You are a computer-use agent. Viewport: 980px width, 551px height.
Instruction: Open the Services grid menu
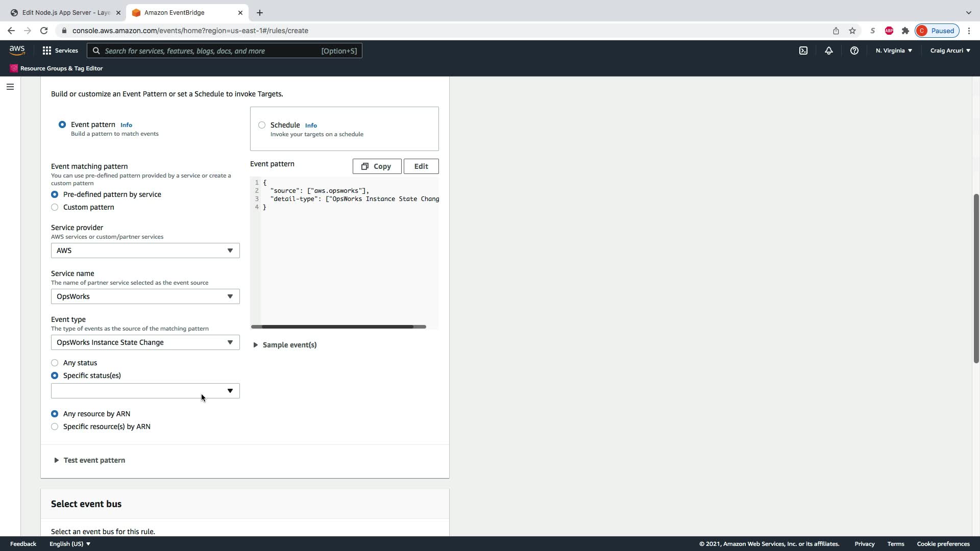tap(60, 51)
